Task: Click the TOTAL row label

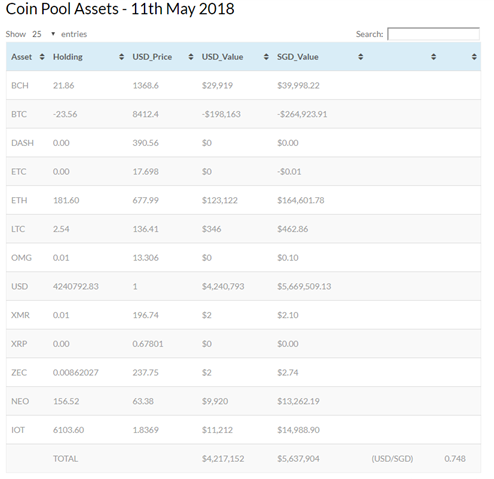Action: [x=66, y=459]
